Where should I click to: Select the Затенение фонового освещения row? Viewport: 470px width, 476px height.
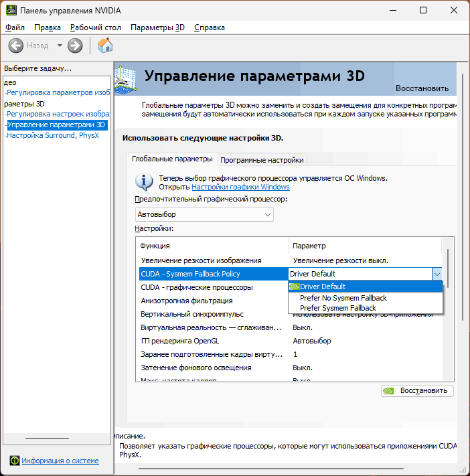coord(290,368)
